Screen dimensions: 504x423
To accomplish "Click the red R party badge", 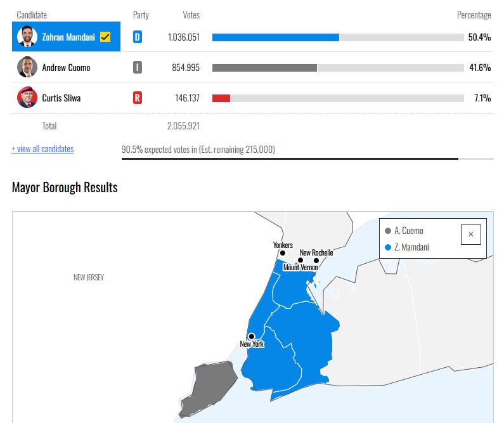I will click(x=137, y=98).
